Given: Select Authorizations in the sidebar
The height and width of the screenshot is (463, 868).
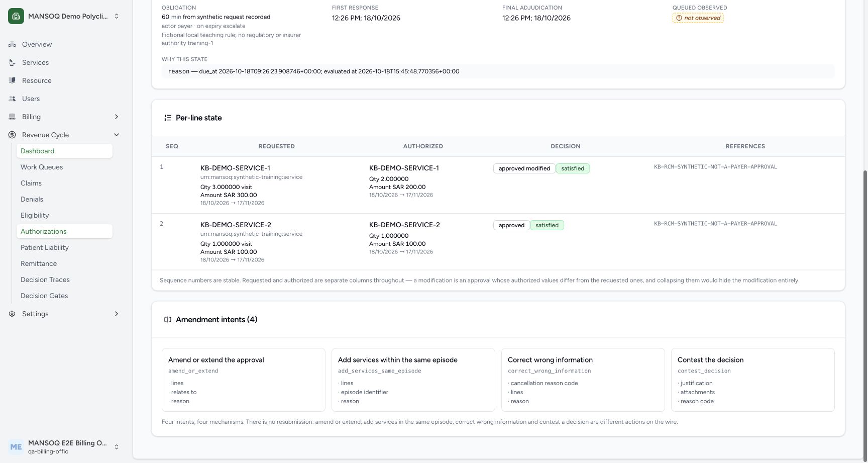Looking at the screenshot, I should coord(64,231).
